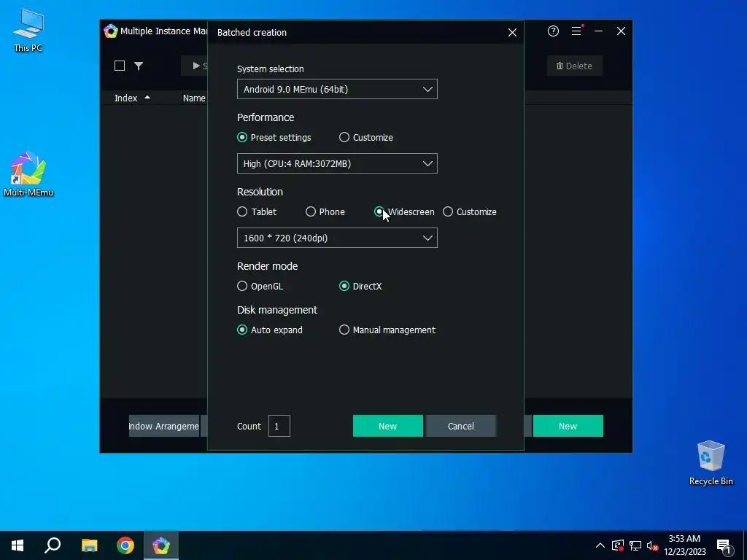Close the Batched creation dialog

pos(512,32)
